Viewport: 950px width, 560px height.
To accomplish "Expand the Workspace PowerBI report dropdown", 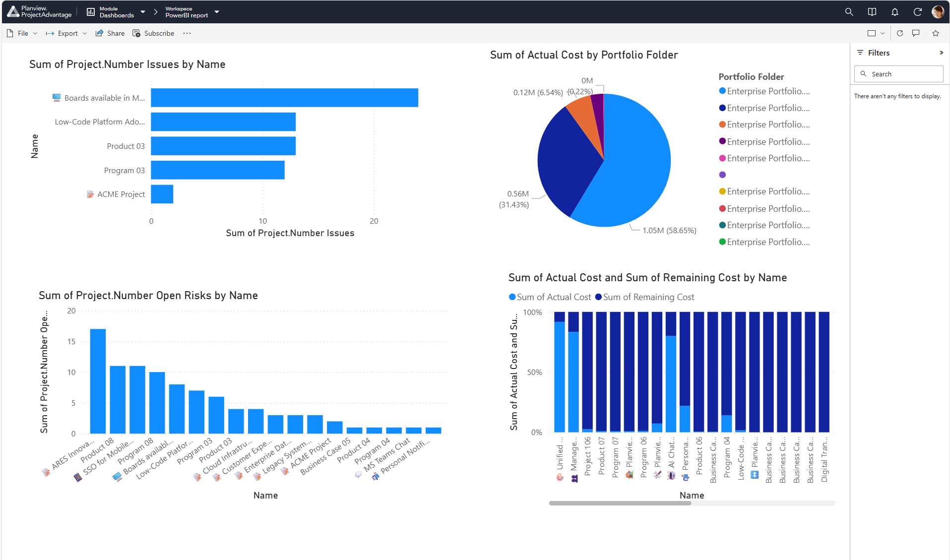I will (x=217, y=12).
